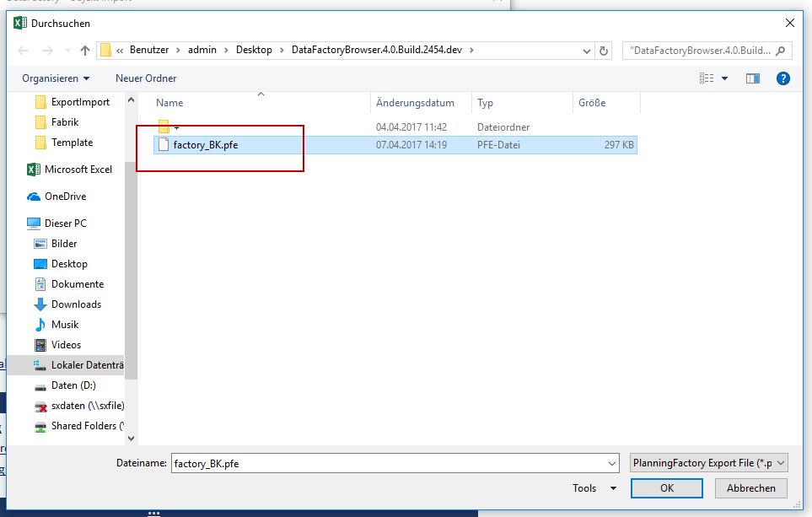Image resolution: width=812 pixels, height=517 pixels.
Task: Expand the Dateiname dropdown arrow
Action: coord(612,463)
